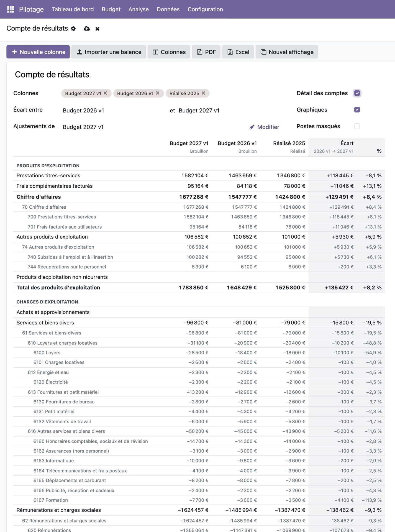Select 701 Frais facturés aux utilisateurs

[x=199, y=227]
